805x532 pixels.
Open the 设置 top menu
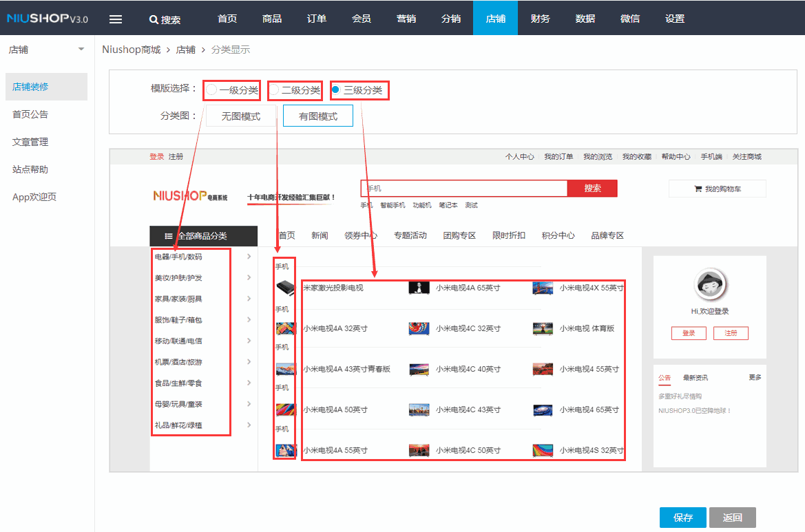click(675, 19)
